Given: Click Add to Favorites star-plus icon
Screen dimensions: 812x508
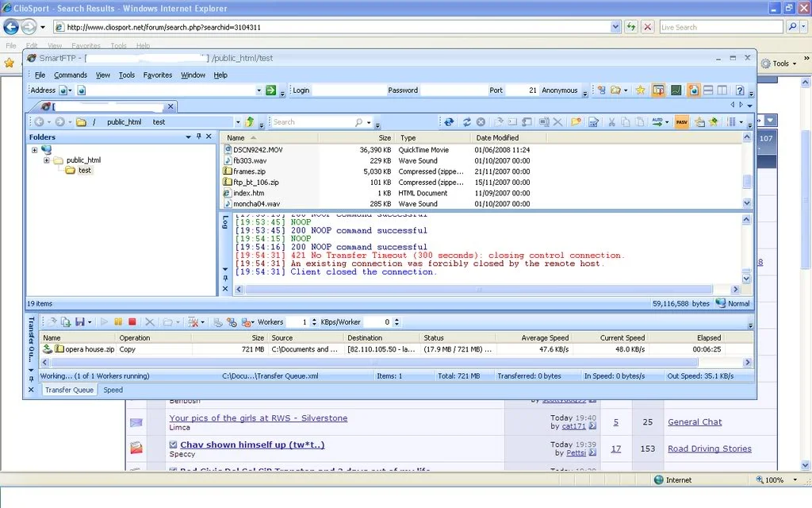Looking at the screenshot, I should tap(714, 121).
